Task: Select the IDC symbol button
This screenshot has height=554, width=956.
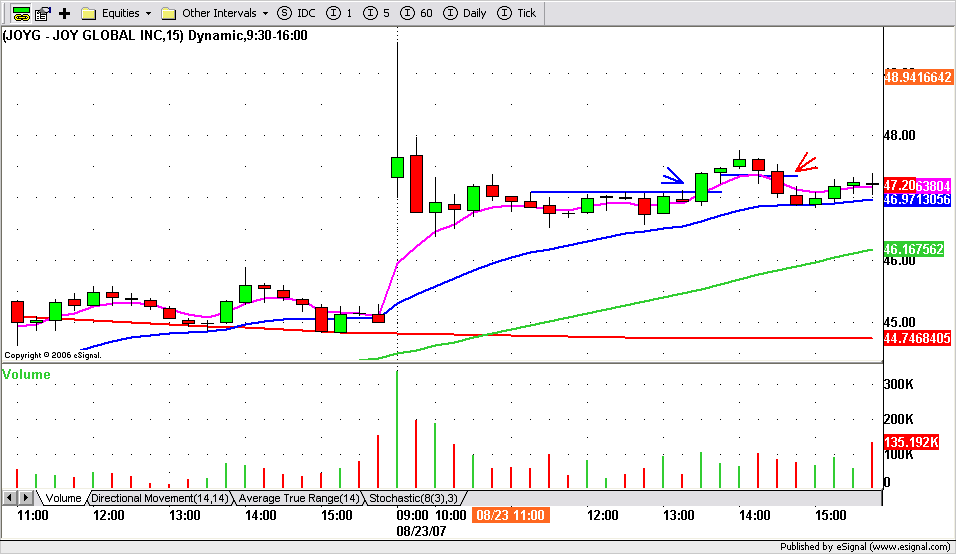Action: point(296,13)
